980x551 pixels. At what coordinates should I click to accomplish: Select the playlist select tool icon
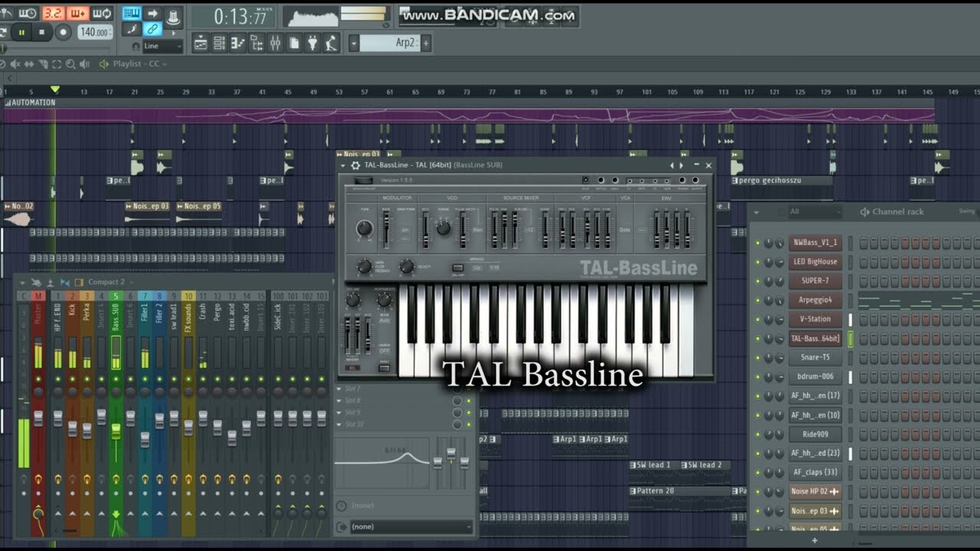click(57, 64)
